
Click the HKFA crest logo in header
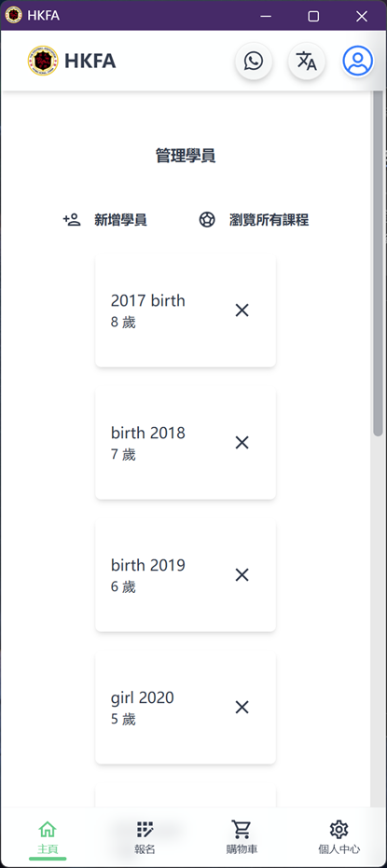tap(43, 61)
